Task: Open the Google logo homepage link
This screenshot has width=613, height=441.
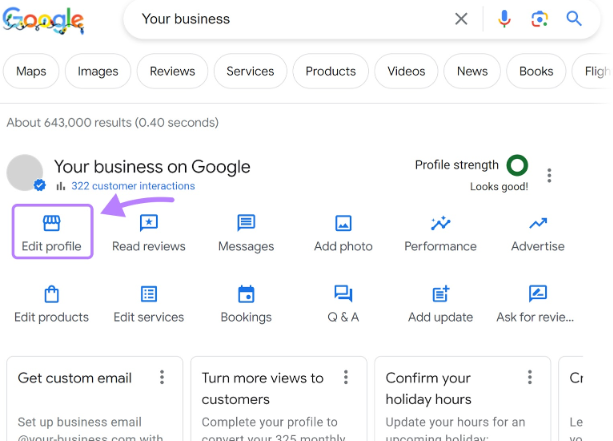Action: tap(43, 20)
